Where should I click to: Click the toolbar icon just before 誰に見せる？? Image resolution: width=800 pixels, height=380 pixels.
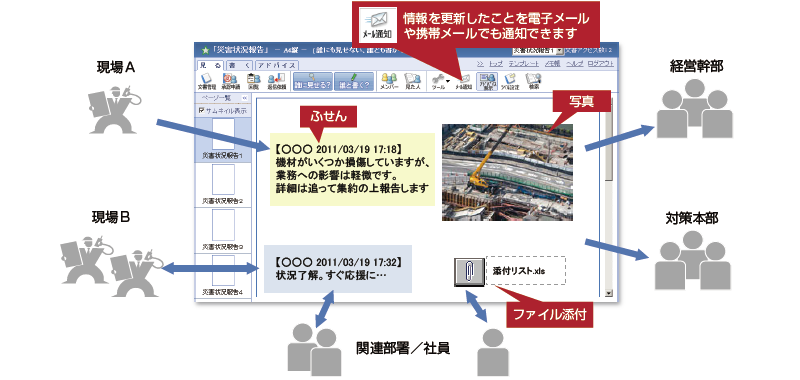[x=277, y=81]
